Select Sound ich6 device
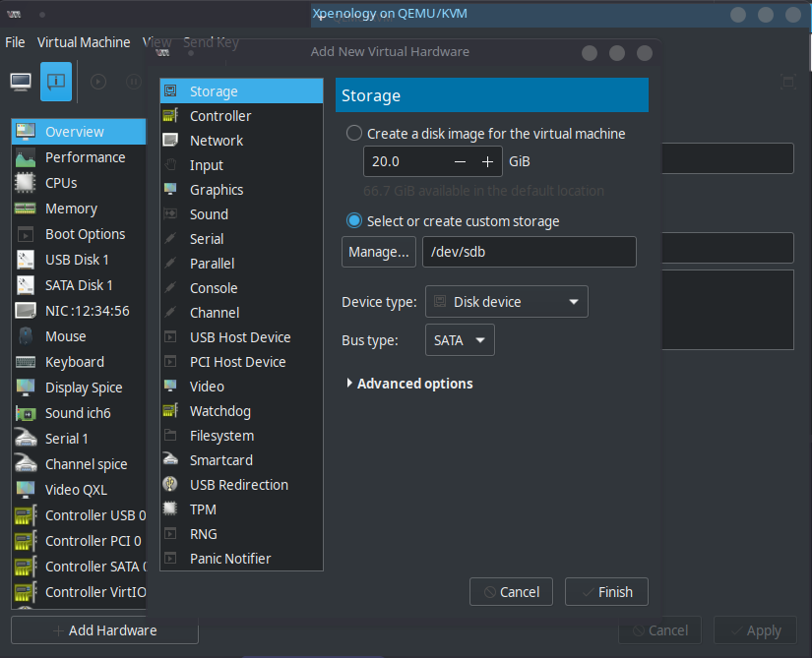Image resolution: width=812 pixels, height=658 pixels. pos(79,413)
